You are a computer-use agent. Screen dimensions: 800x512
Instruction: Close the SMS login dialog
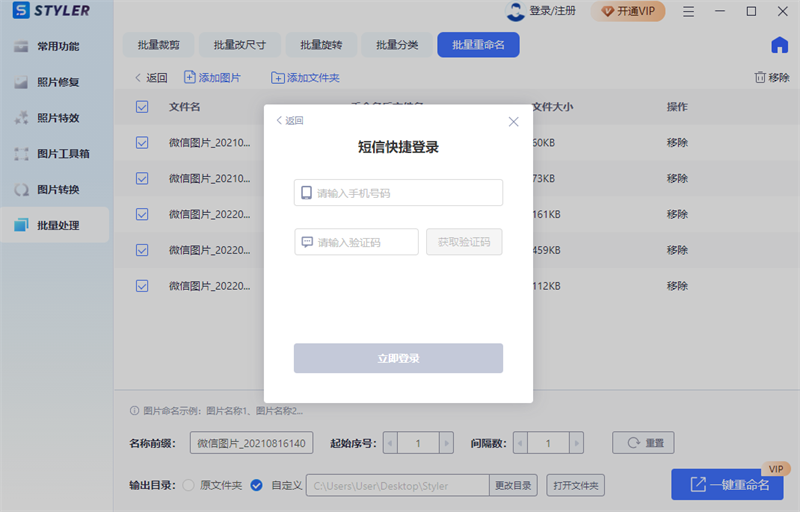click(513, 121)
